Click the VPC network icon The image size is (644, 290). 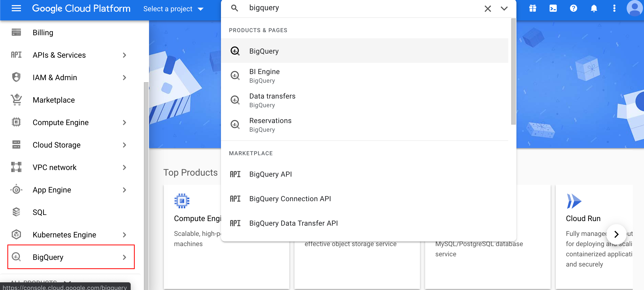coord(16,167)
